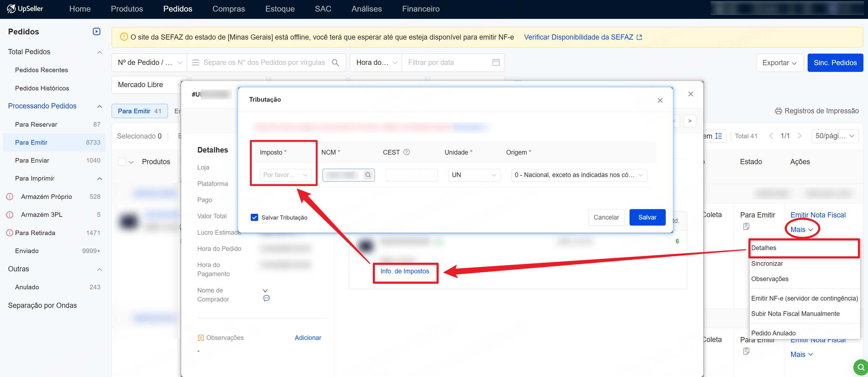This screenshot has height=377, width=868.
Task: Expand the Origem dropdown
Action: pos(579,175)
